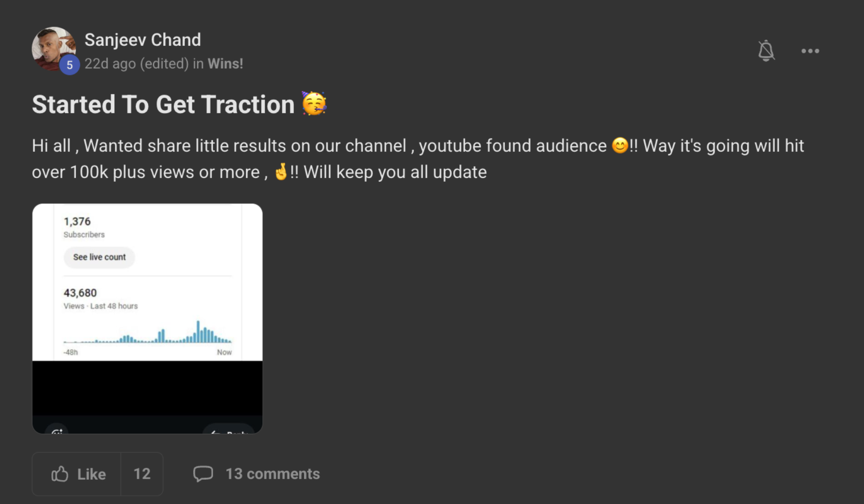Click the level 5 badge on avatar
This screenshot has height=504, width=864.
click(70, 65)
